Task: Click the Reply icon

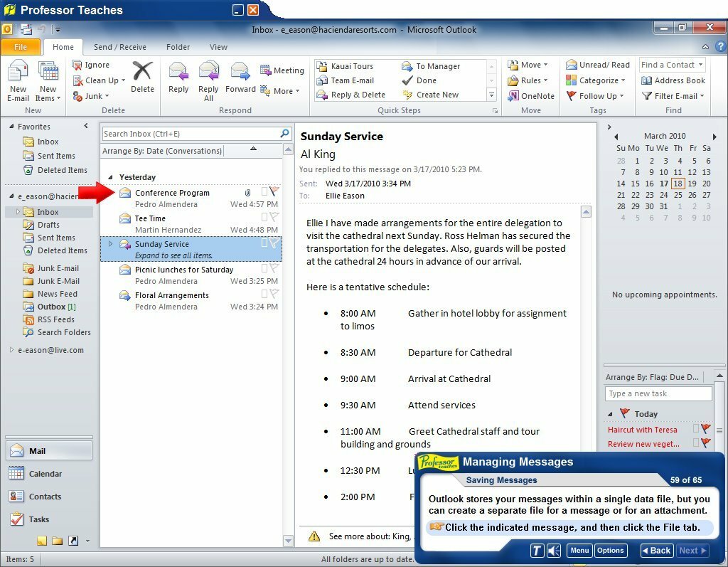Action: tap(178, 71)
